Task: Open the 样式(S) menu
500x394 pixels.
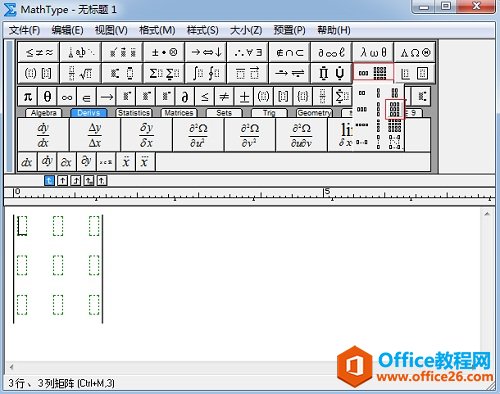Action: (202, 30)
